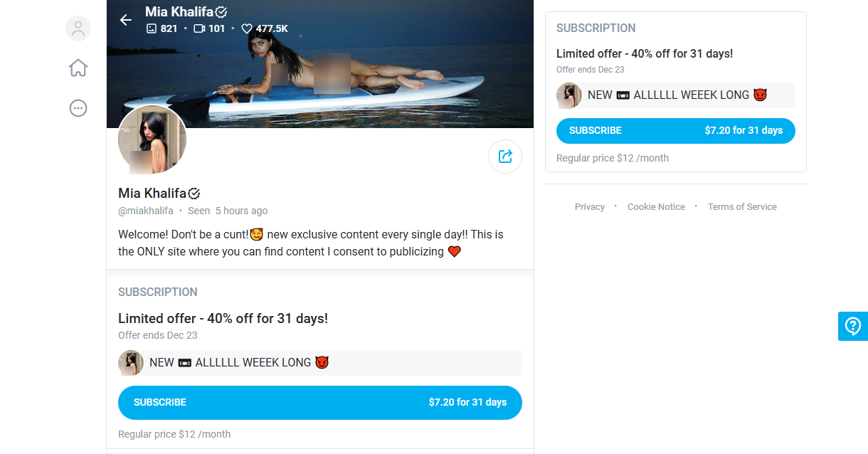868x454 pixels.
Task: Click the videos count icon showing 101
Action: (x=199, y=28)
